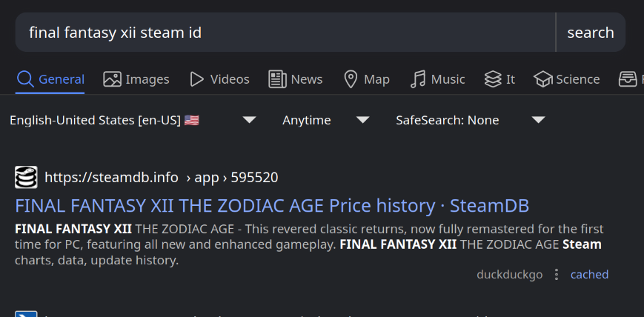This screenshot has width=644, height=317.
Task: Click the location pin icon for Map
Action: pos(351,79)
